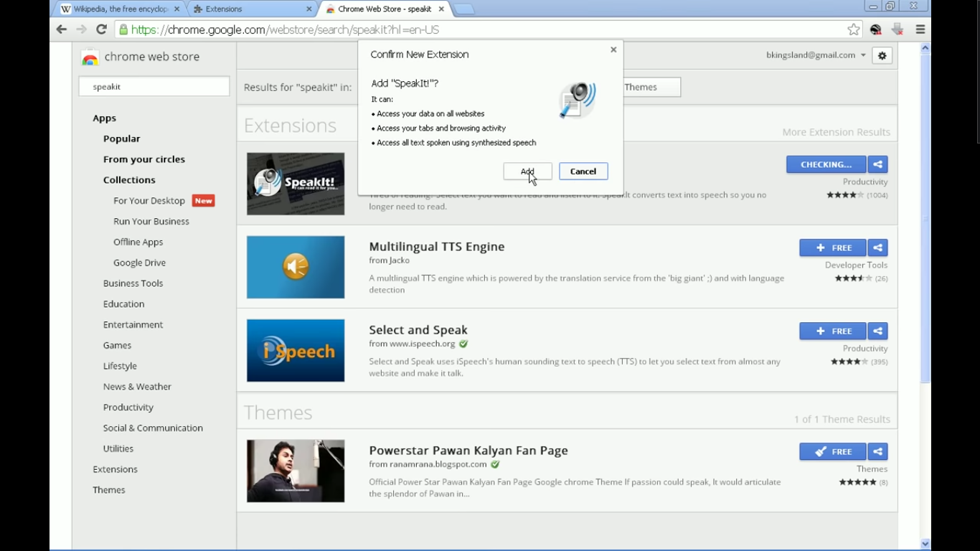The height and width of the screenshot is (551, 980).
Task: Browse the Entertainment category
Action: click(x=133, y=325)
